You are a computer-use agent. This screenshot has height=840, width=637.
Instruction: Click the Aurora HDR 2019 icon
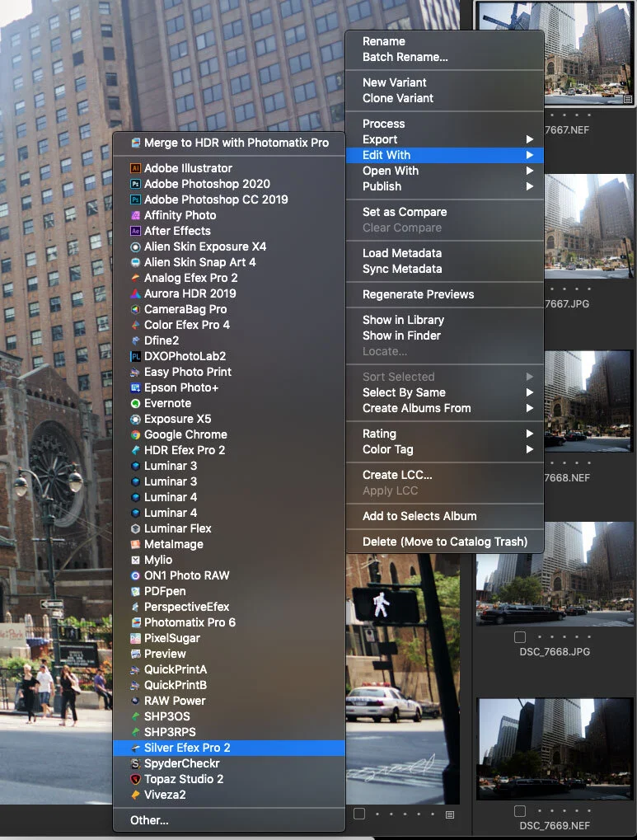click(x=135, y=293)
